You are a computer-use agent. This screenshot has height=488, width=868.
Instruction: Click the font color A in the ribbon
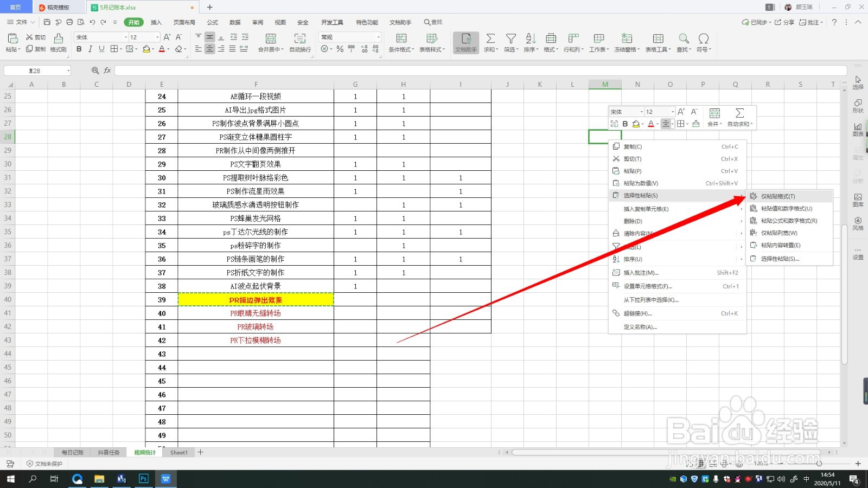pyautogui.click(x=161, y=49)
